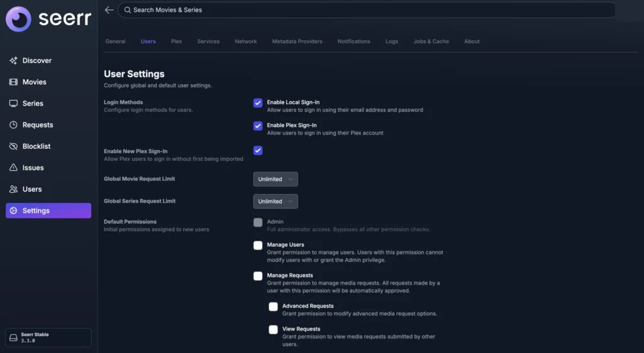Click the Movies film icon
Viewport: 644px width, 353px height.
click(14, 82)
